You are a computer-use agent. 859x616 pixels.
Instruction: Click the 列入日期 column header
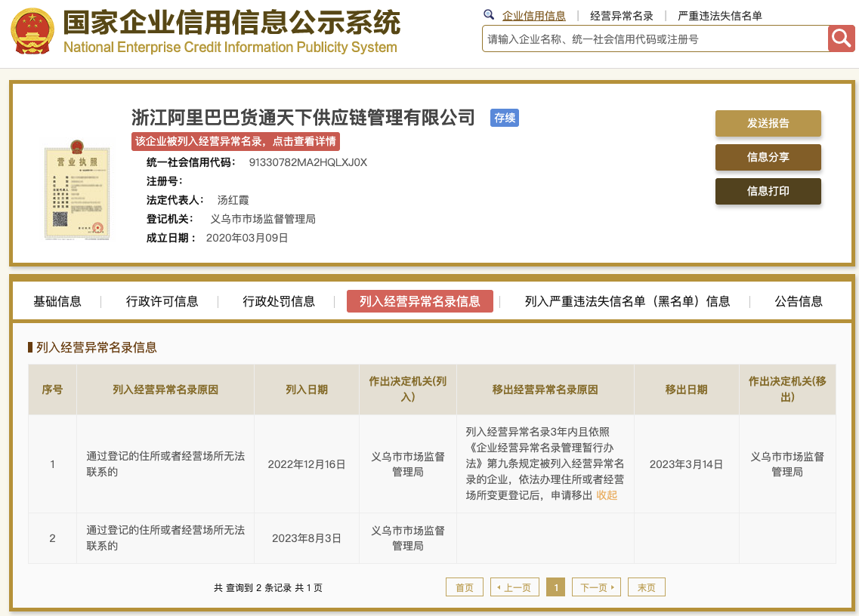coord(306,390)
